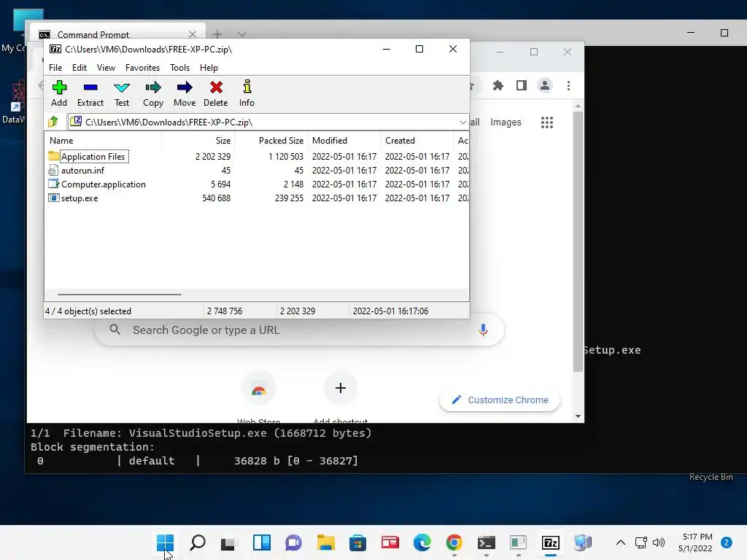Open the 7-Zip File menu
The width and height of the screenshot is (747, 560).
(55, 68)
